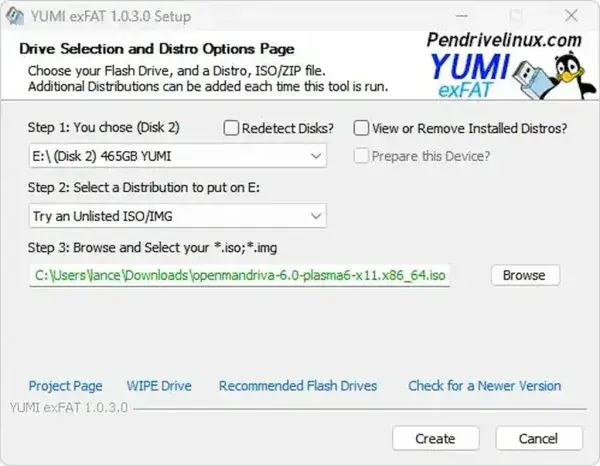Image resolution: width=600 pixels, height=466 pixels.
Task: Open the E:\ (Disk 2) 465GB YUMI drive dropdown
Action: pyautogui.click(x=178, y=156)
